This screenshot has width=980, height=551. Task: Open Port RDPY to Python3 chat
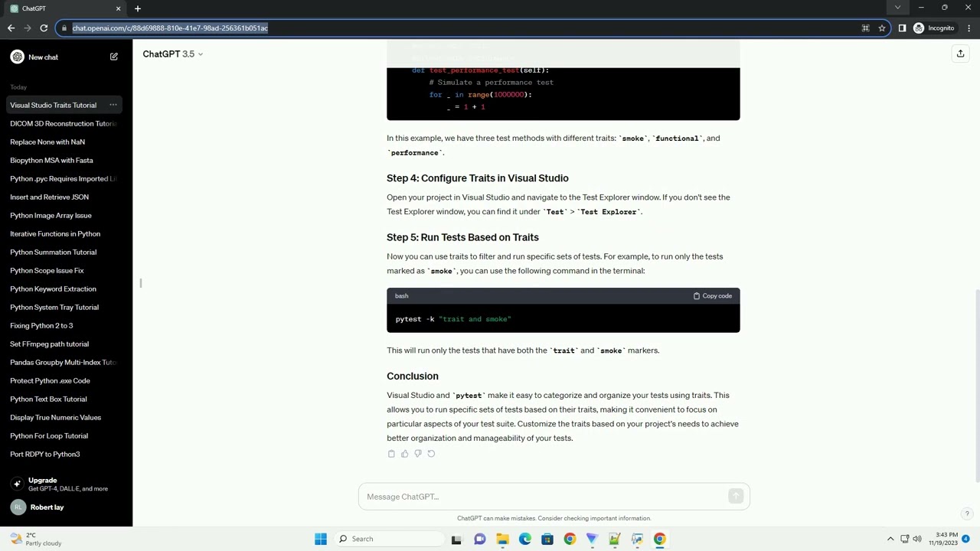[63, 454]
